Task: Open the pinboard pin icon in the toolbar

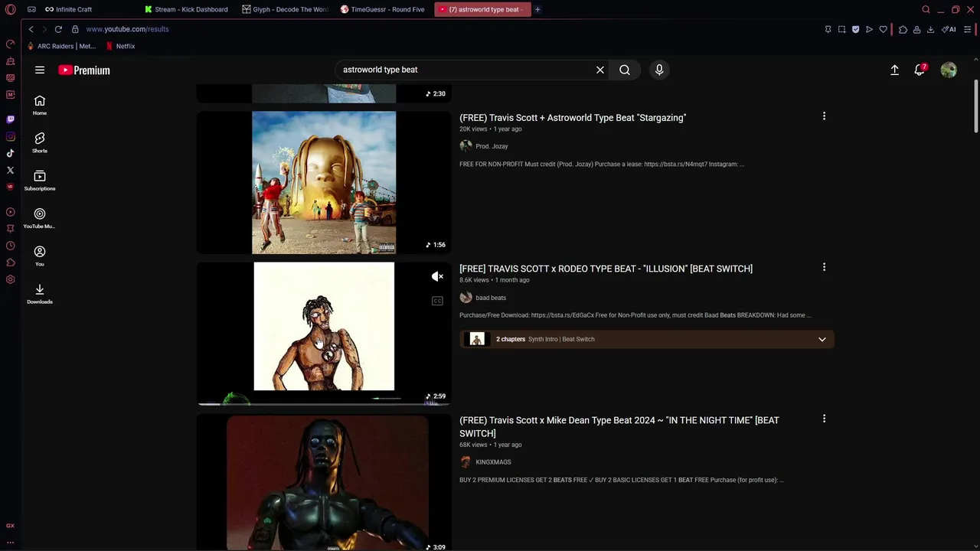Action: tap(828, 29)
